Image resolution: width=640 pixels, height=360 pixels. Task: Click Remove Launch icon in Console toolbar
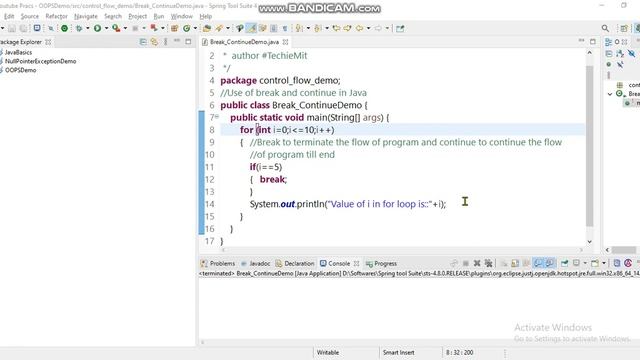[477, 263]
